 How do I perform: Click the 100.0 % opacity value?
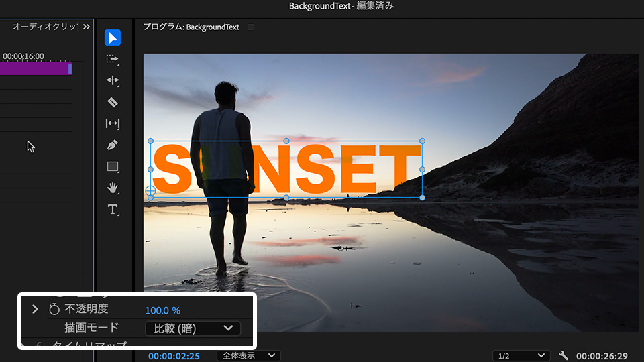pyautogui.click(x=162, y=310)
